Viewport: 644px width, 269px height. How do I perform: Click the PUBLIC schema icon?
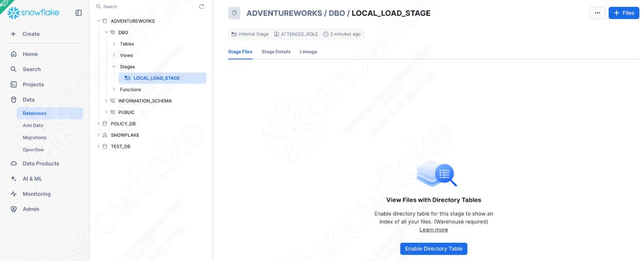click(x=112, y=112)
